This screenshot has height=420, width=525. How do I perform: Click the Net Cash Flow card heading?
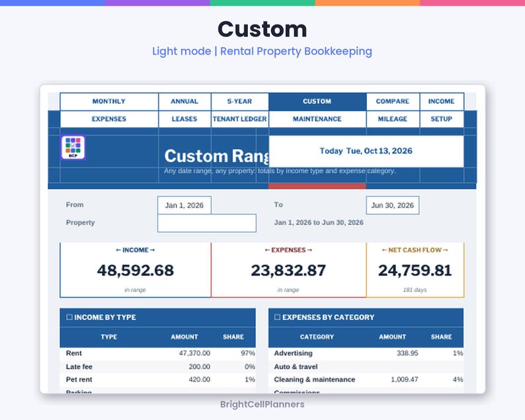point(415,250)
